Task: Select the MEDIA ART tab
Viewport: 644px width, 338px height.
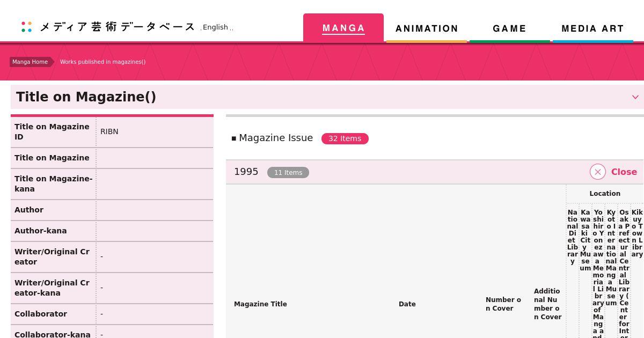Action: pyautogui.click(x=592, y=28)
